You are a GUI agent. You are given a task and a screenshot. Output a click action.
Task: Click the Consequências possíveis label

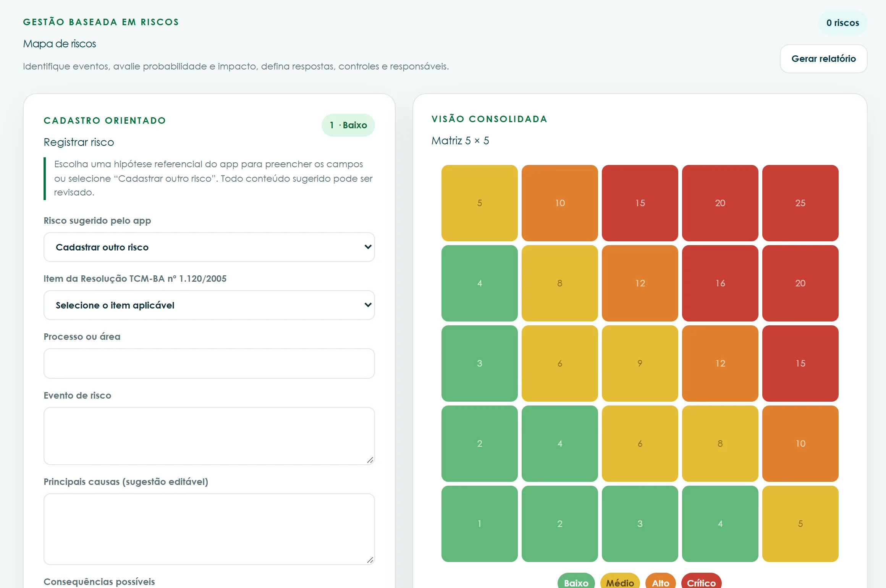[99, 582]
